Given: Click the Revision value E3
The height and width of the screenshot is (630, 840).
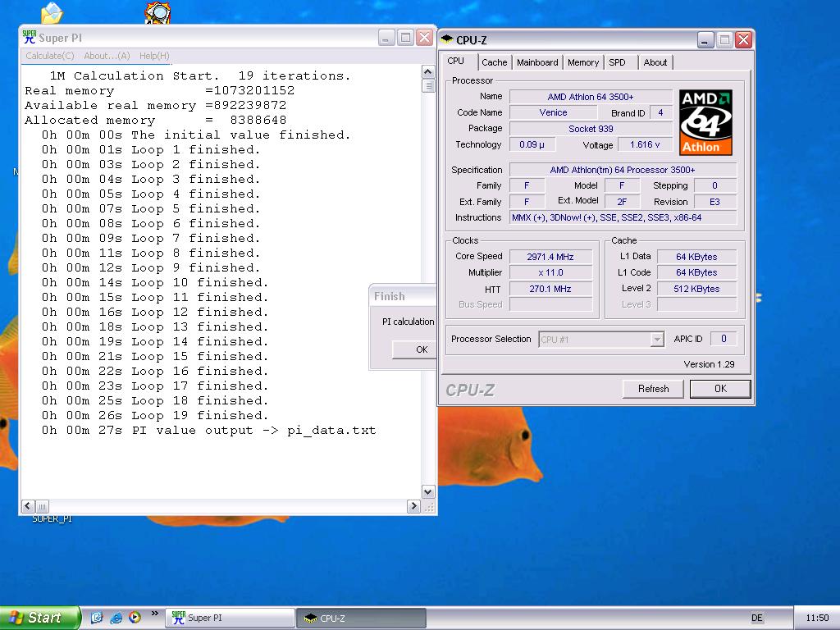Looking at the screenshot, I should [714, 202].
